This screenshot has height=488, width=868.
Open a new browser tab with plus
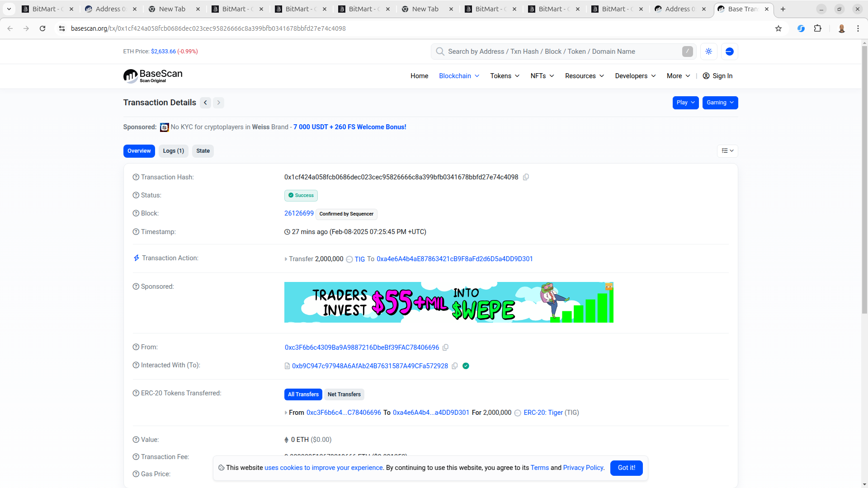(783, 9)
